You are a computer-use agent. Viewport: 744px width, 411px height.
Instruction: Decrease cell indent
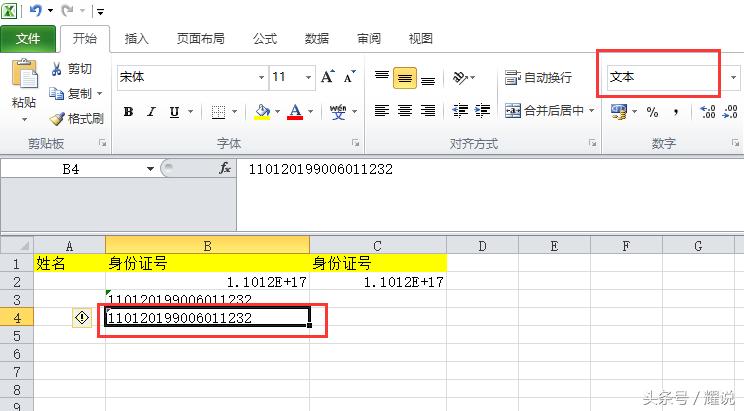(460, 111)
